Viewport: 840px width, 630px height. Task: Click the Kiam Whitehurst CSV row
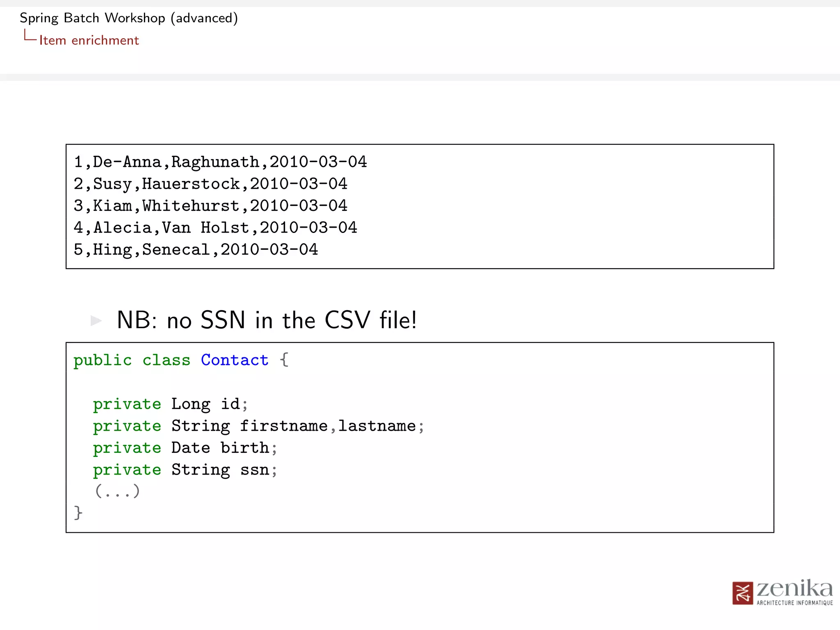click(x=210, y=206)
